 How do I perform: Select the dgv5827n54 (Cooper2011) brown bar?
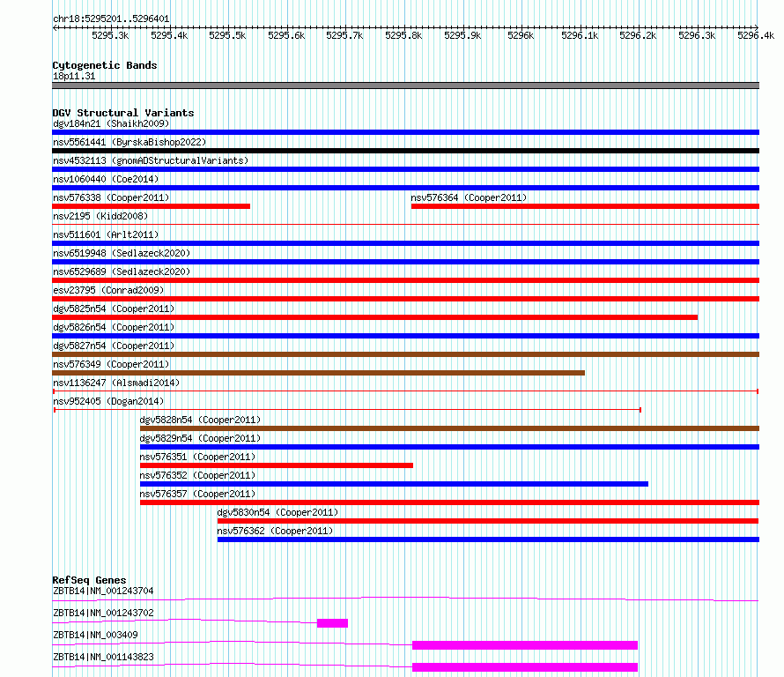coord(405,354)
